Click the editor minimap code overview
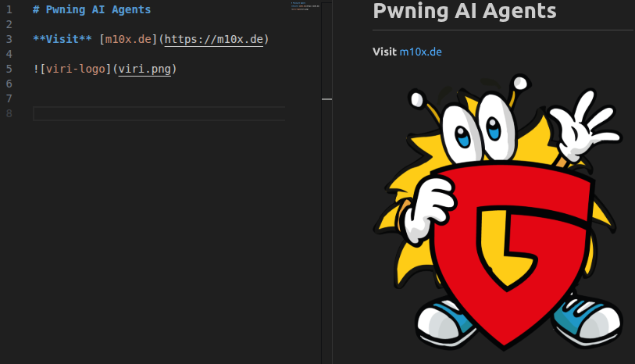 (x=305, y=6)
